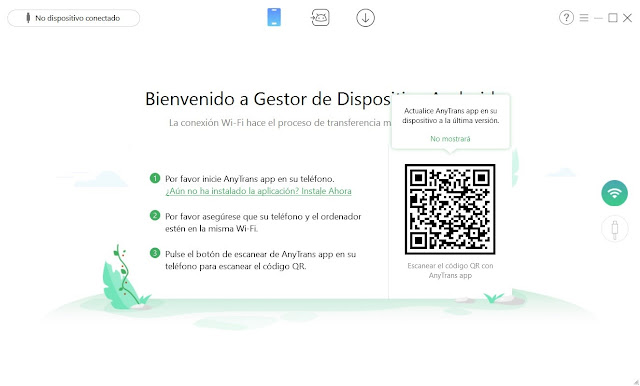This screenshot has height=386, width=640.
Task: Click 'No dispositivo conectado' device selector
Action: [x=73, y=18]
